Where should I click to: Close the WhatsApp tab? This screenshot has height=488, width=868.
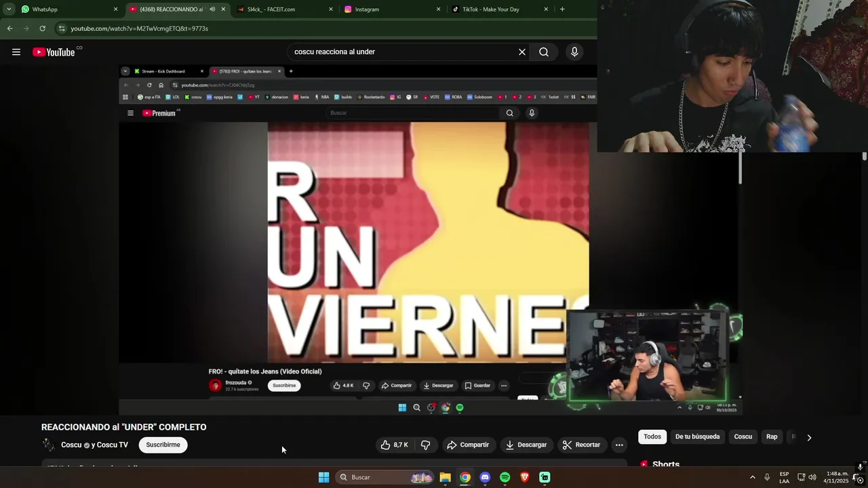(115, 9)
